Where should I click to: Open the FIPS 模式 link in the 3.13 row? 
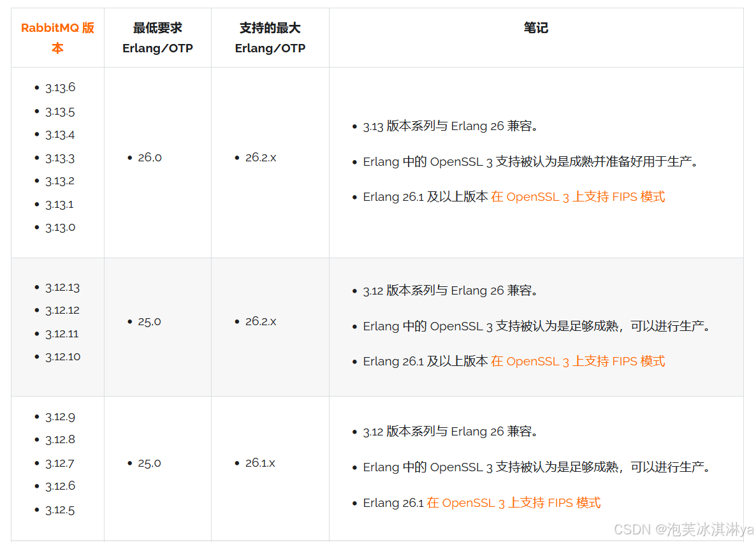(x=578, y=197)
